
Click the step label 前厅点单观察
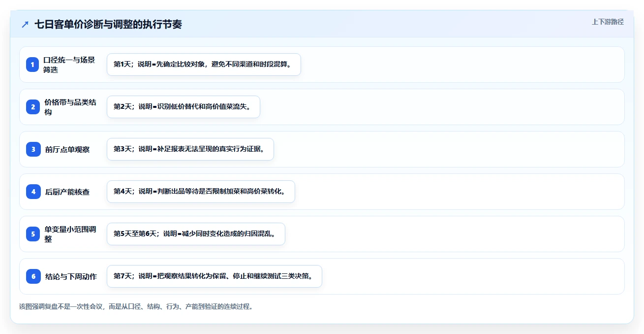point(67,149)
